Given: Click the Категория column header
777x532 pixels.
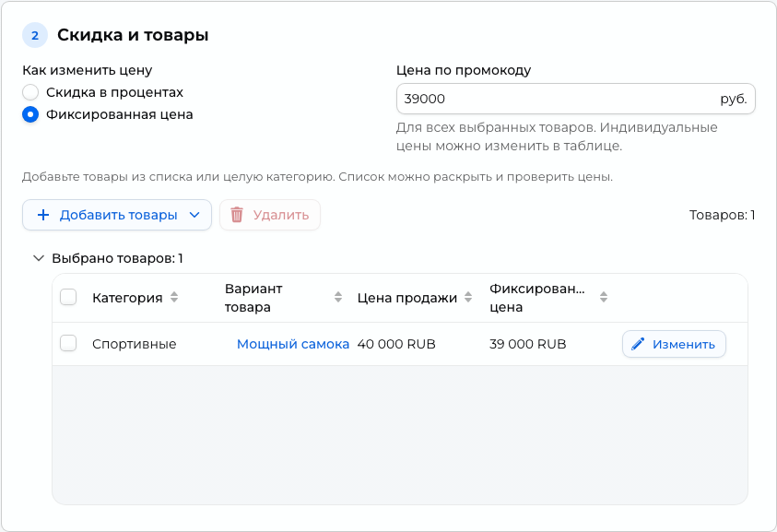Looking at the screenshot, I should (127, 298).
